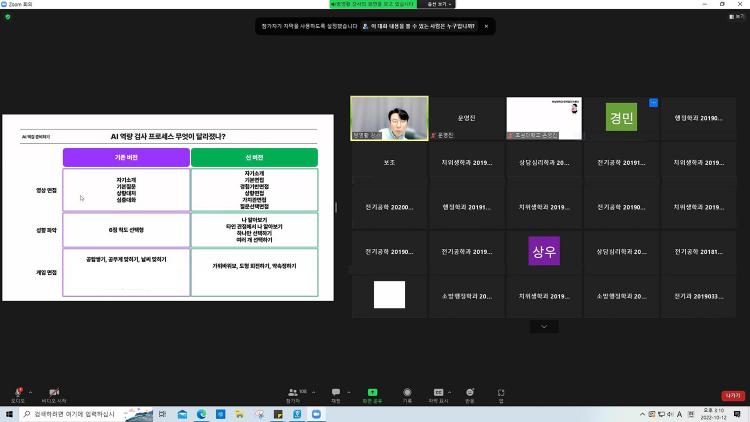750x422 pixels.
Task: Select the speaker's video thumbnail
Action: (x=389, y=117)
